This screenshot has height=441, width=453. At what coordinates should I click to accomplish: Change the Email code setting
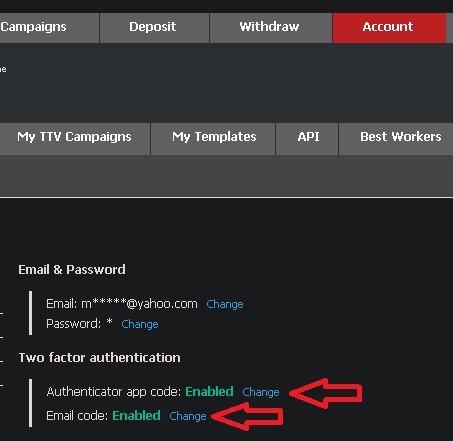(188, 416)
